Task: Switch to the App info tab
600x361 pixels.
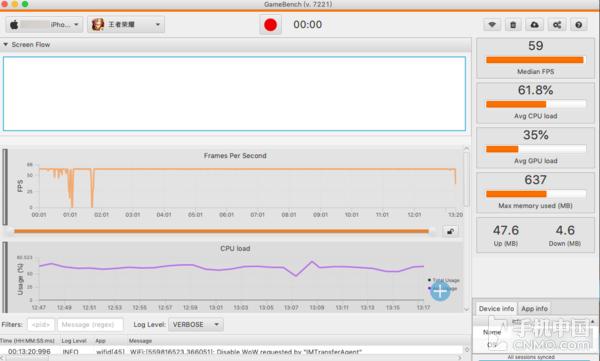Action: point(534,309)
